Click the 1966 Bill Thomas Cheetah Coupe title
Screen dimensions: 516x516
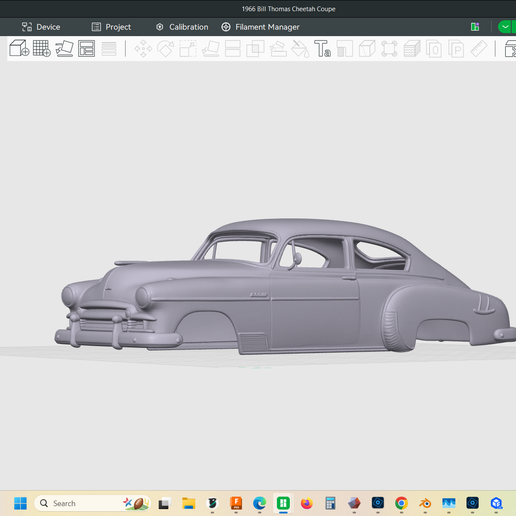[289, 9]
